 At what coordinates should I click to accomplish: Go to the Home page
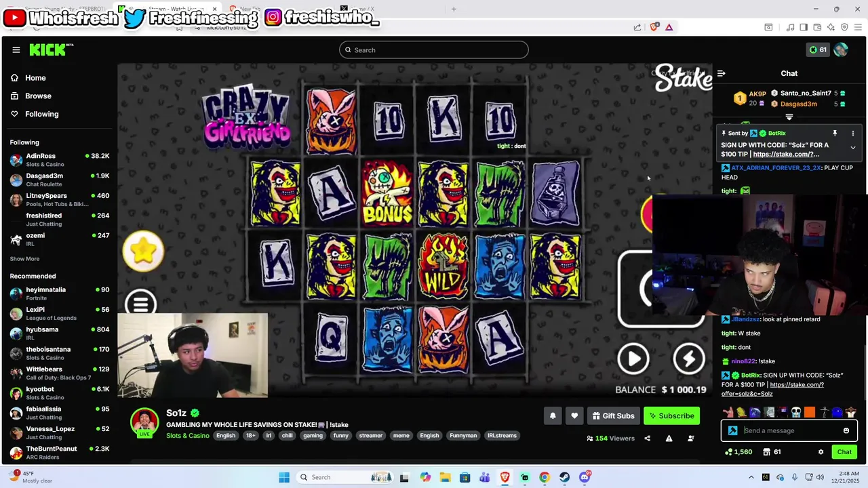[35, 78]
